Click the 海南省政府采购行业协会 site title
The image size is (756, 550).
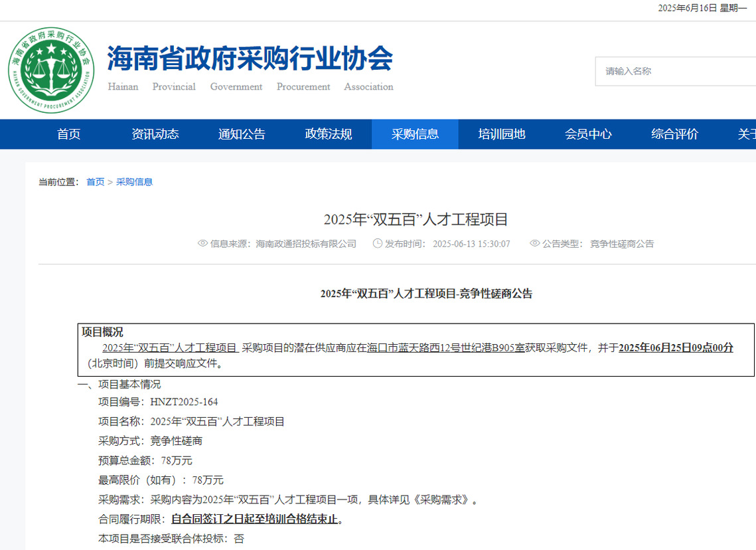click(x=250, y=59)
